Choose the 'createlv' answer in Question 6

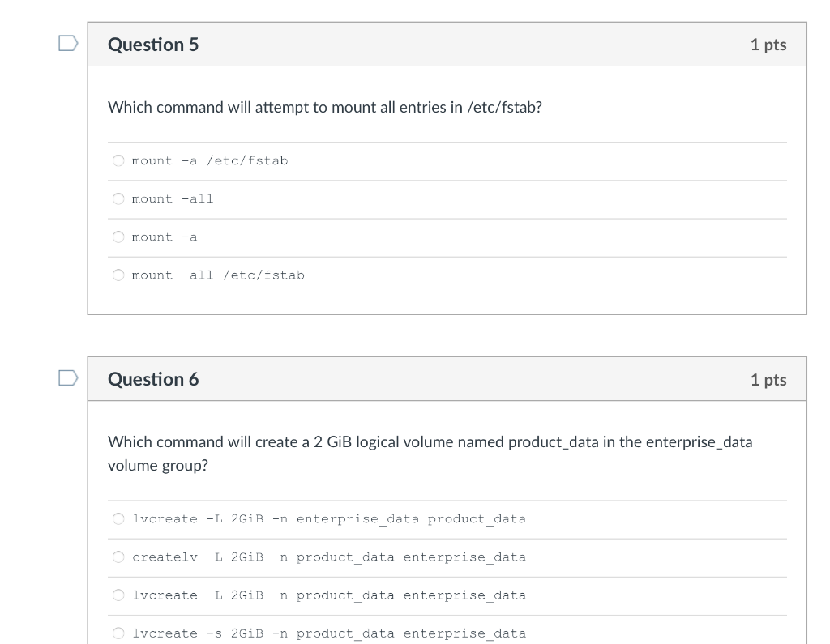[118, 557]
